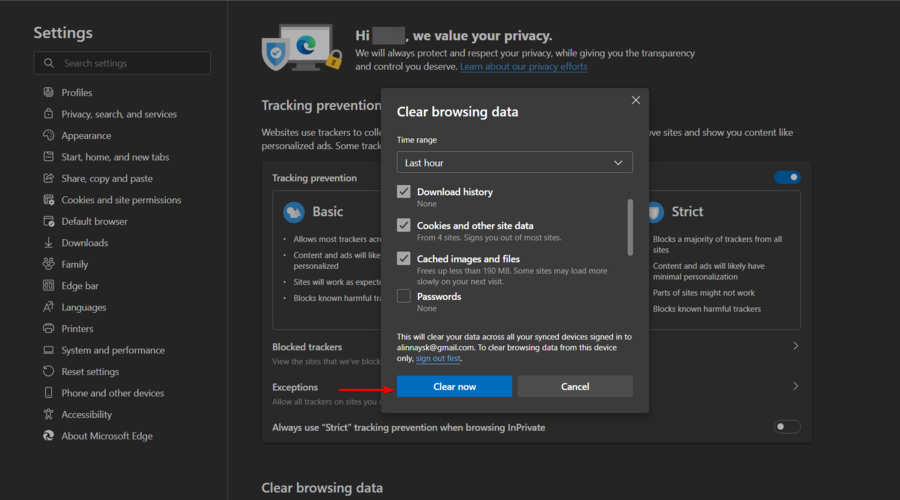Viewport: 900px width, 500px height.
Task: Open Languages settings
Action: [84, 307]
